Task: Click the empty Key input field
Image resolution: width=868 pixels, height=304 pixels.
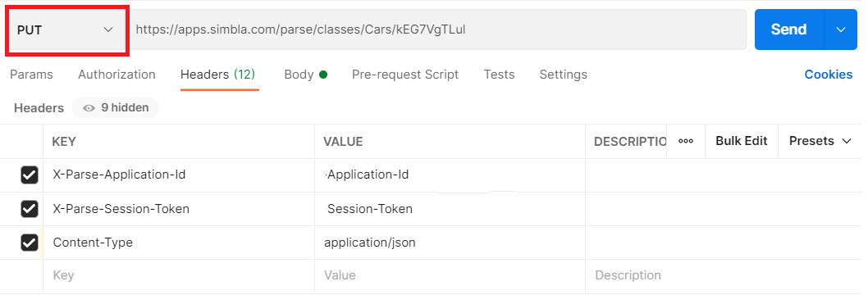Action: pos(179,275)
